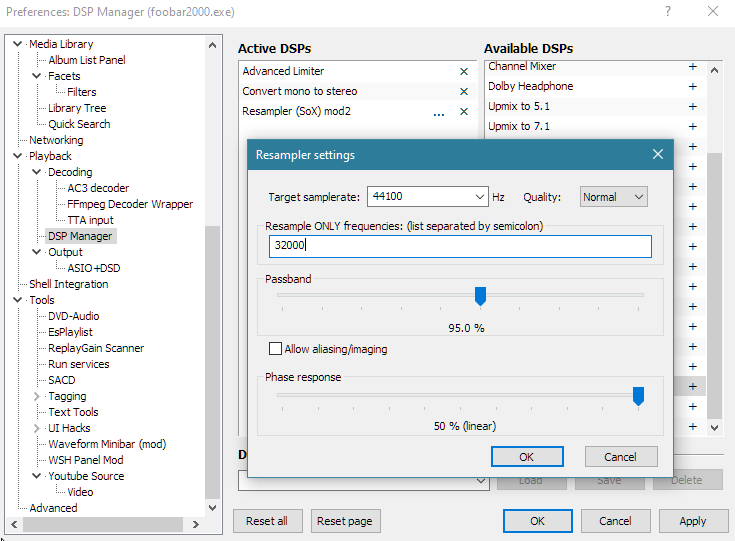Add Upmix to 7.1 DSP
The height and width of the screenshot is (541, 735).
tap(692, 126)
